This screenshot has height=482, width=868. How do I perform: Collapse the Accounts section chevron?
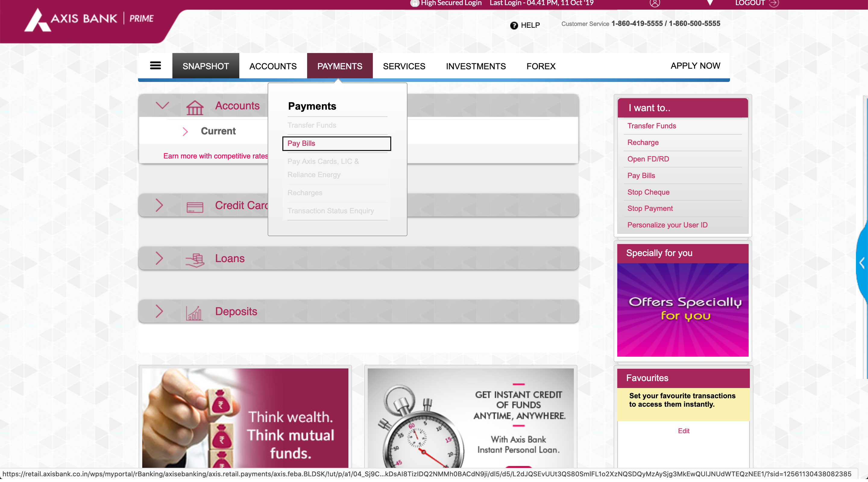[162, 105]
